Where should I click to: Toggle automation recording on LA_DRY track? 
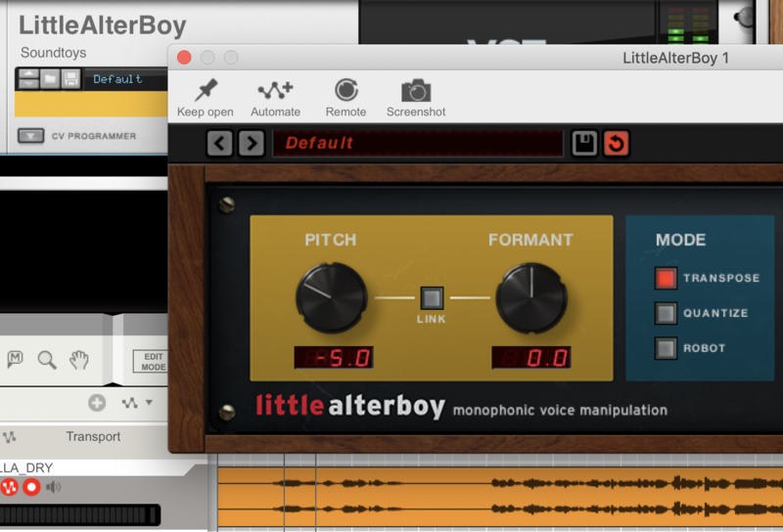click(x=9, y=487)
